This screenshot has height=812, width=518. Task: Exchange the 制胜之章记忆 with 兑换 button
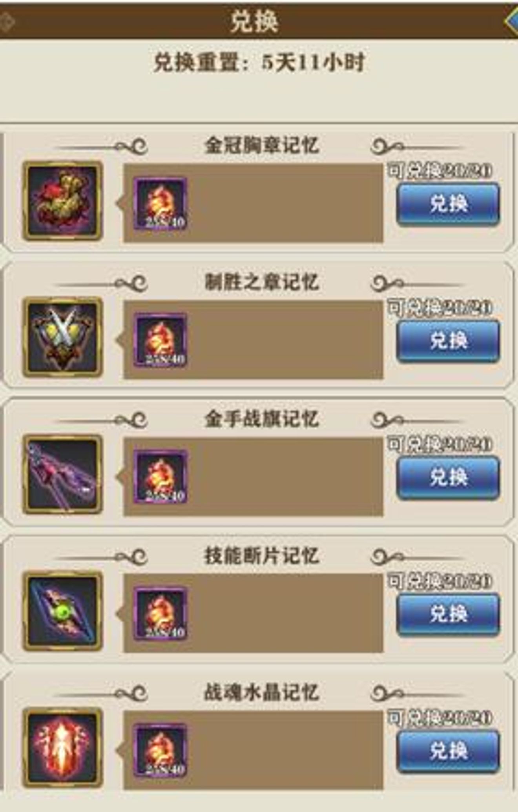point(448,340)
